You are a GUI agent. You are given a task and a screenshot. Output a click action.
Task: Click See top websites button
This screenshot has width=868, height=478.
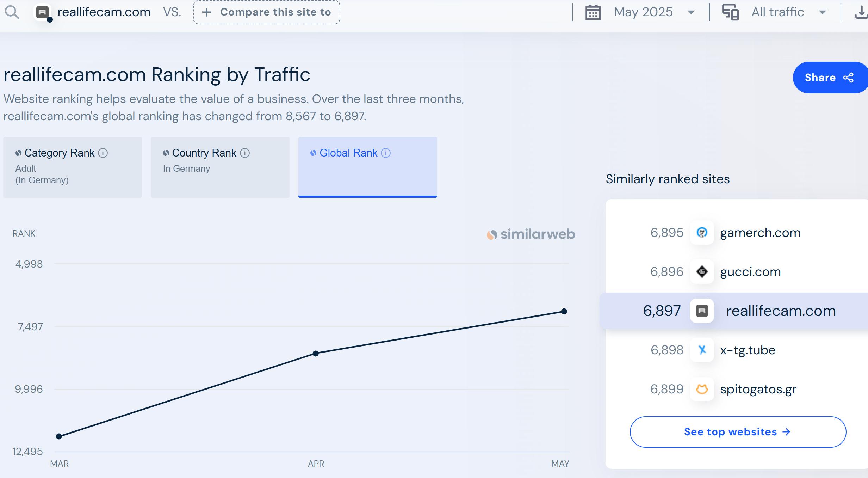coord(738,432)
